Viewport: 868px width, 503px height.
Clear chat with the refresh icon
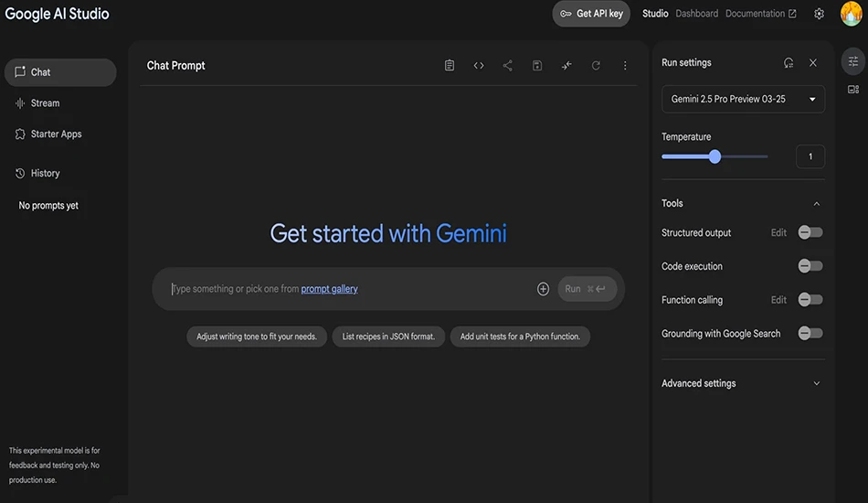coord(596,65)
